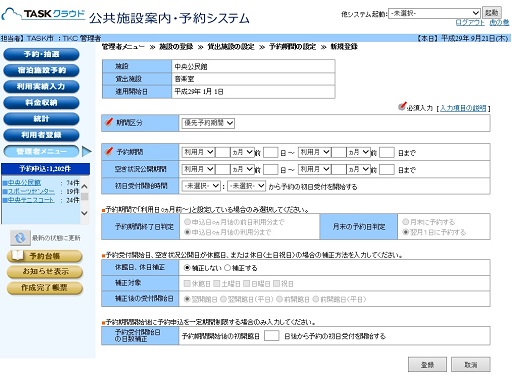Click scroll-down arrow in reservation count list
The width and height of the screenshot is (512, 375).
click(x=84, y=213)
